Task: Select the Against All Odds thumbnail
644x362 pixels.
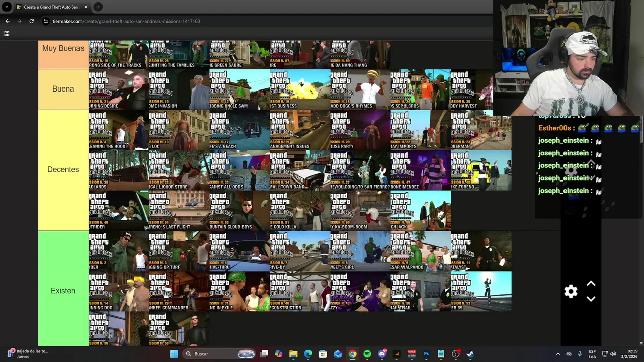Action: [239, 170]
